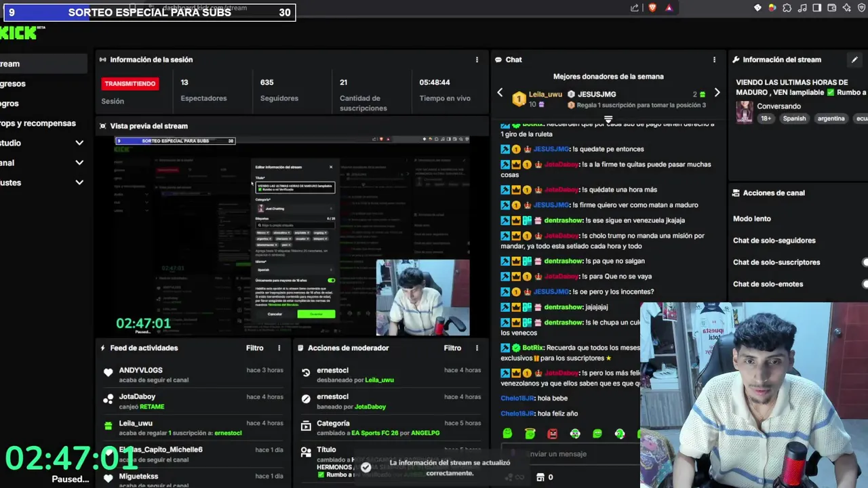
Task: Click the 05:48:44 Tiempo en vivo value
Action: pos(435,82)
